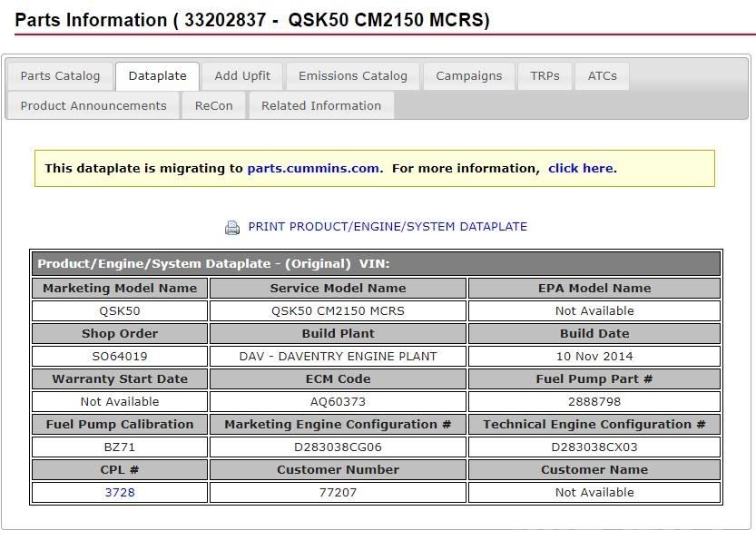This screenshot has height=560, width=756.
Task: Click the Parts Information page heading
Action: [x=252, y=20]
